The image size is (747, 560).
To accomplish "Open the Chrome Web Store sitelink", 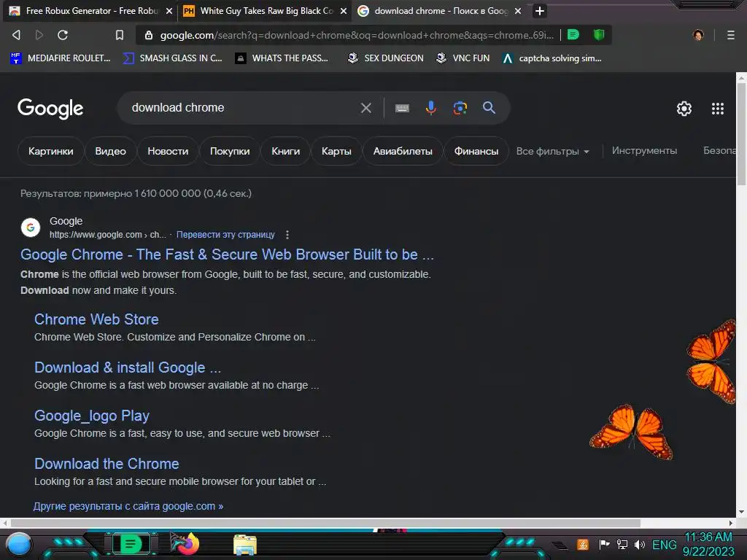I will [96, 319].
